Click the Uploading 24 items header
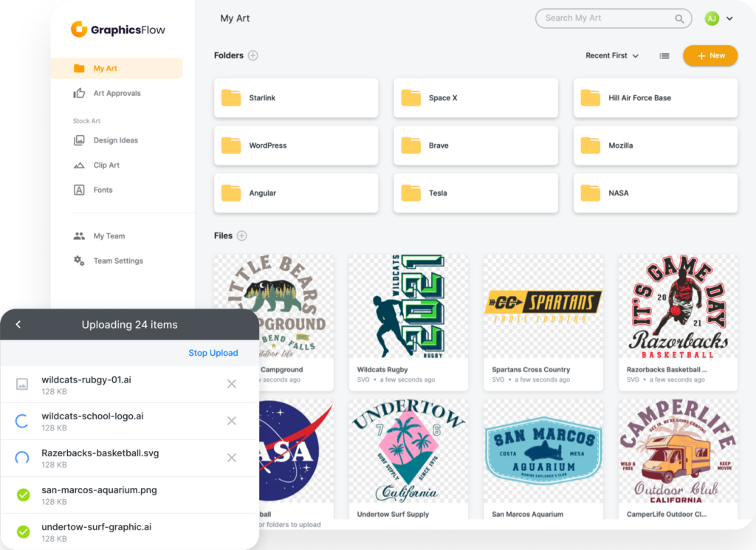 click(130, 325)
